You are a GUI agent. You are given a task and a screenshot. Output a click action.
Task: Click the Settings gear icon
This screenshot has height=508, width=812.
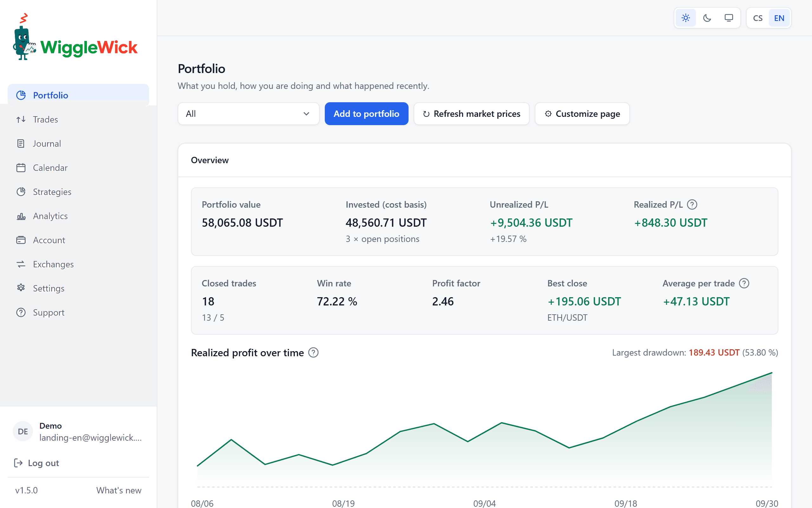[21, 288]
